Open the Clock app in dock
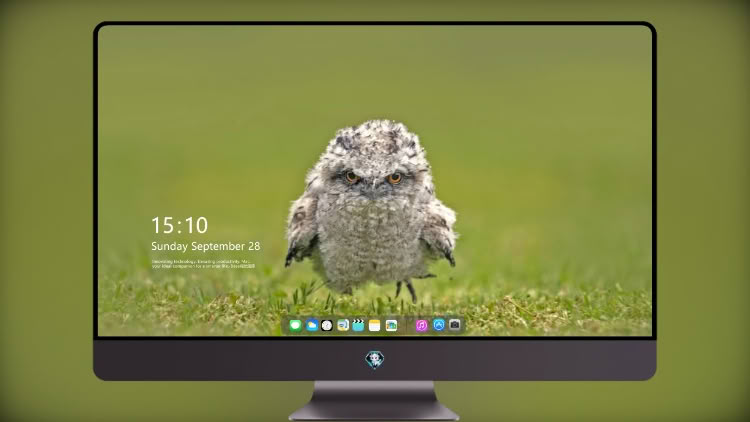Image resolution: width=750 pixels, height=422 pixels. tap(327, 325)
